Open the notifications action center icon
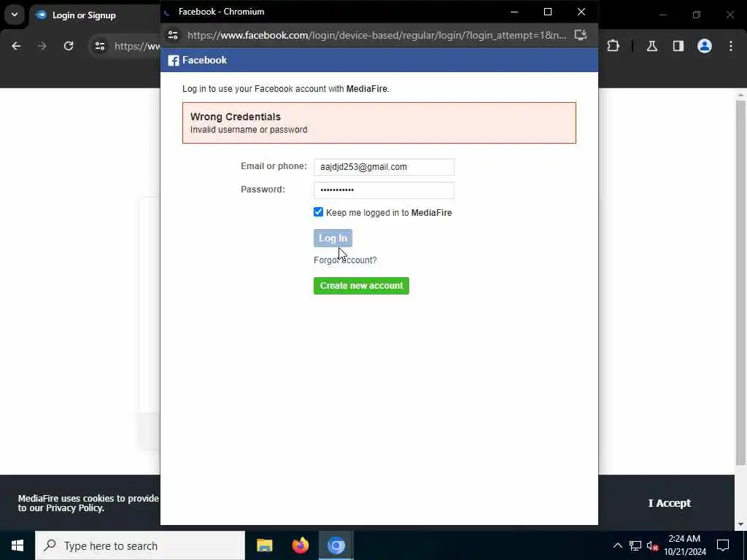The image size is (747, 560). tap(723, 545)
